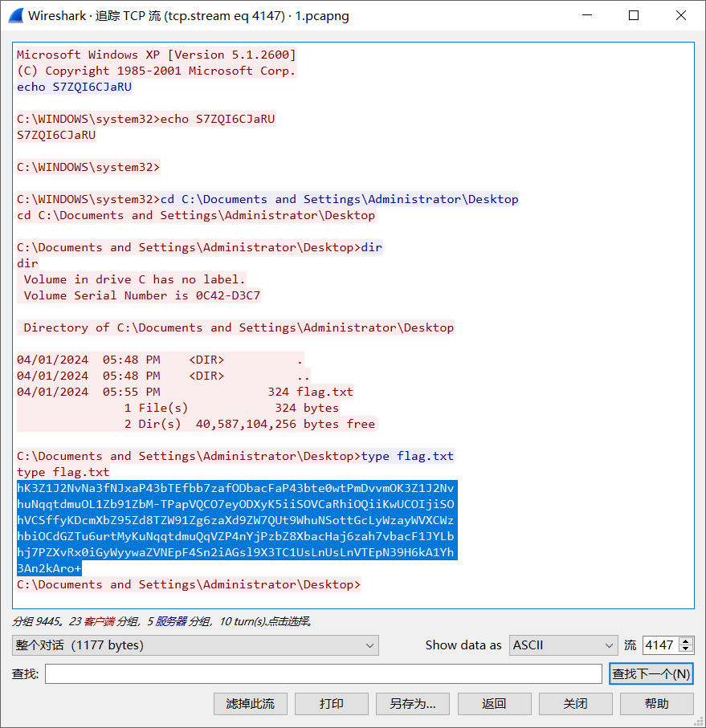
Task: Click the highlighted line starting 'hK3Z1J2NvNa3fNJxaP43'
Action: point(235,488)
